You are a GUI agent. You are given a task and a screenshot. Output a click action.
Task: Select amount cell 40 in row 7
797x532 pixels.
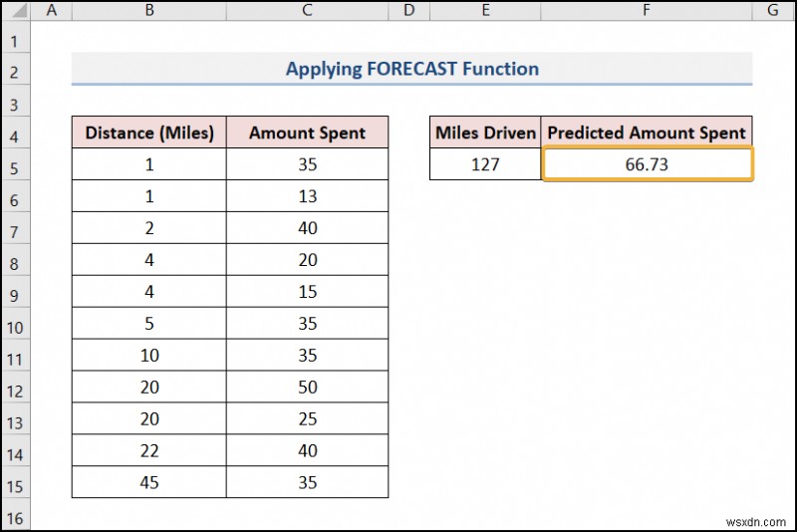[x=308, y=227]
